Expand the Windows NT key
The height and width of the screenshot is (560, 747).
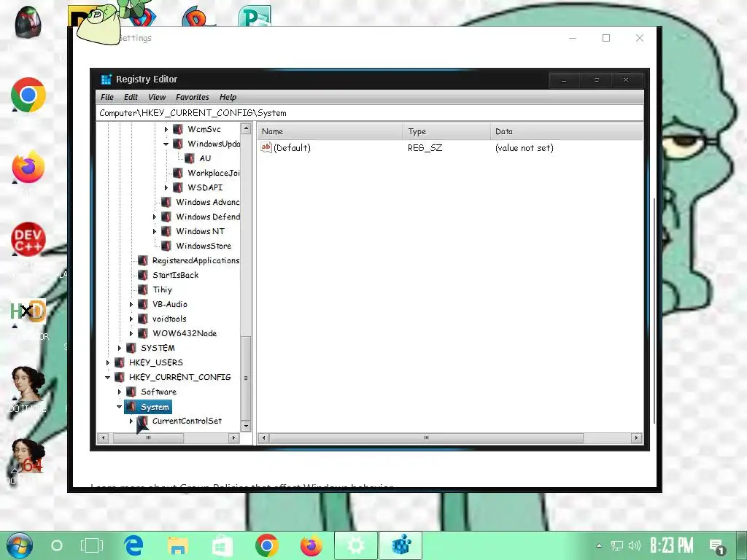[x=155, y=231]
